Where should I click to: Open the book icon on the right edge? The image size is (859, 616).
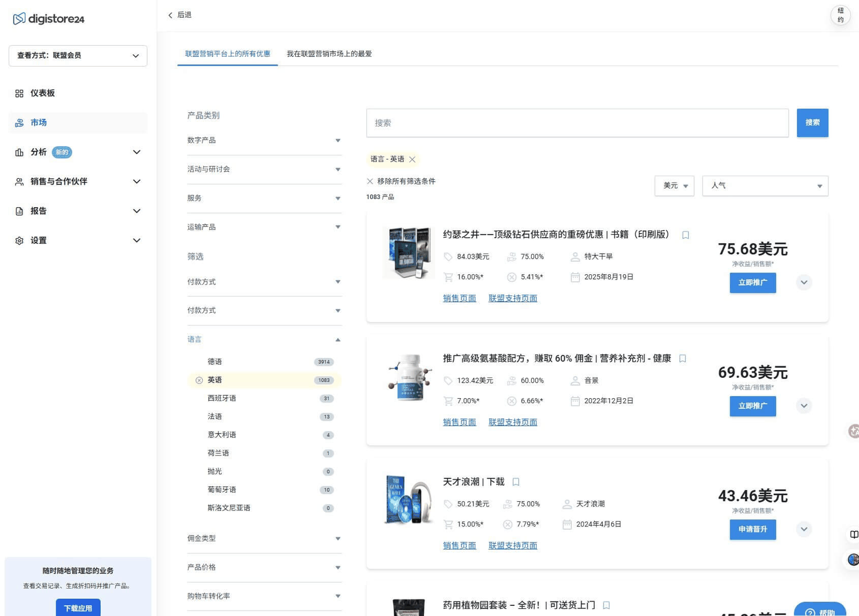click(854, 534)
